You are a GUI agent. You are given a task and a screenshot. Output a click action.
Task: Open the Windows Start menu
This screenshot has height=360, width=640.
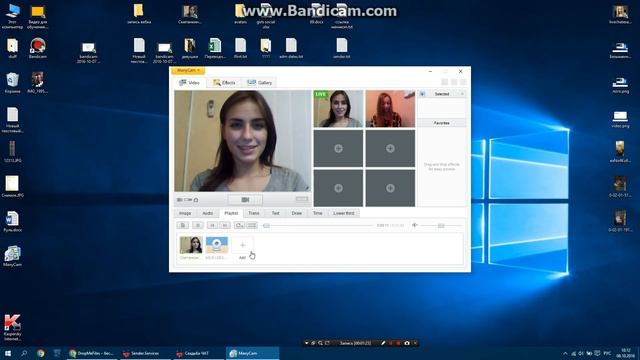(x=8, y=353)
